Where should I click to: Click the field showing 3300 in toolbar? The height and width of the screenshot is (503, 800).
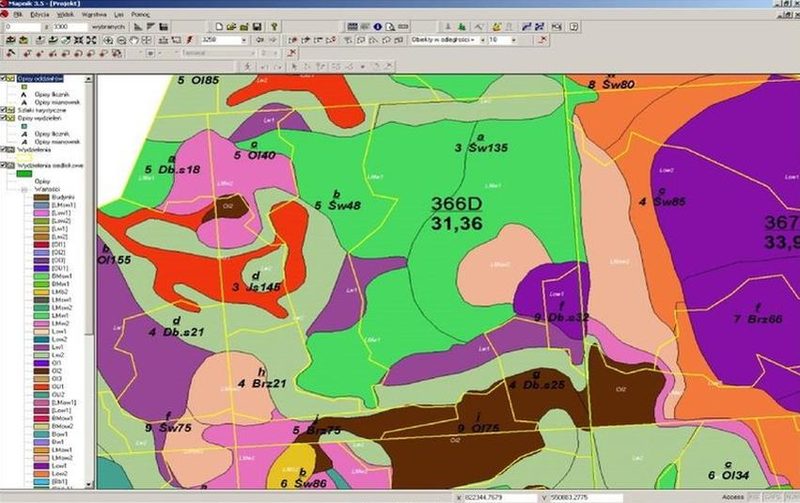pos(70,27)
